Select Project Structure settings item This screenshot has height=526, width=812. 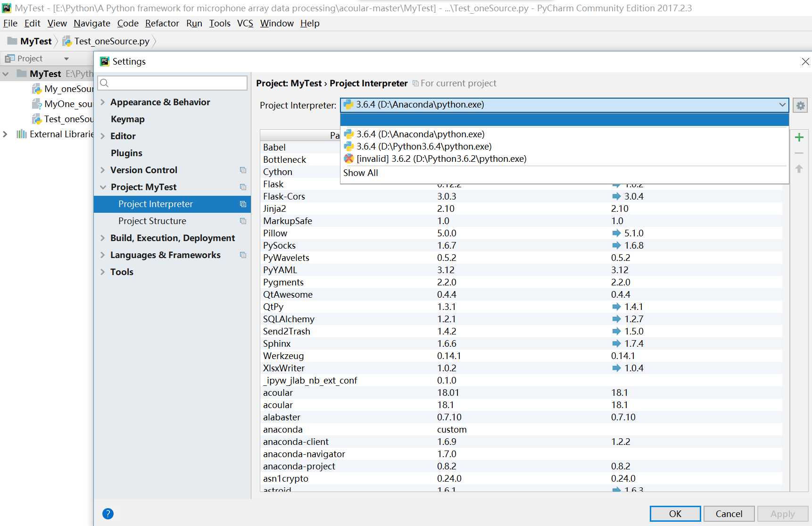152,221
